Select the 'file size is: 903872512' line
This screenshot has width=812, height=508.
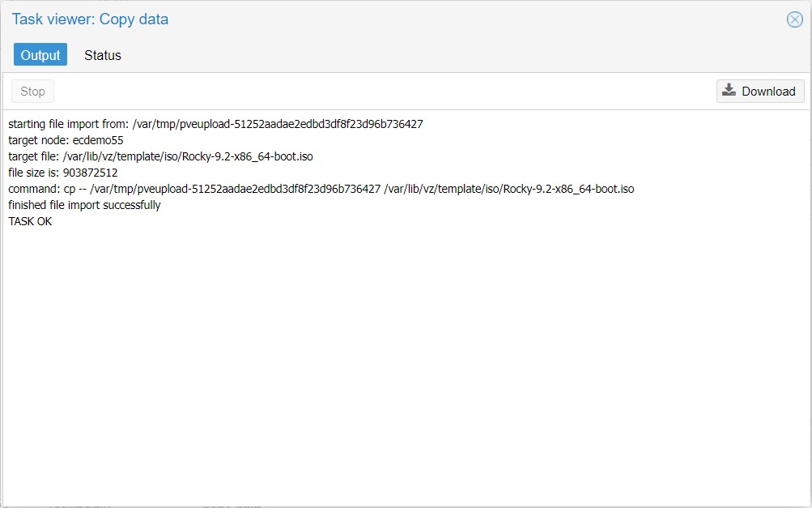62,173
